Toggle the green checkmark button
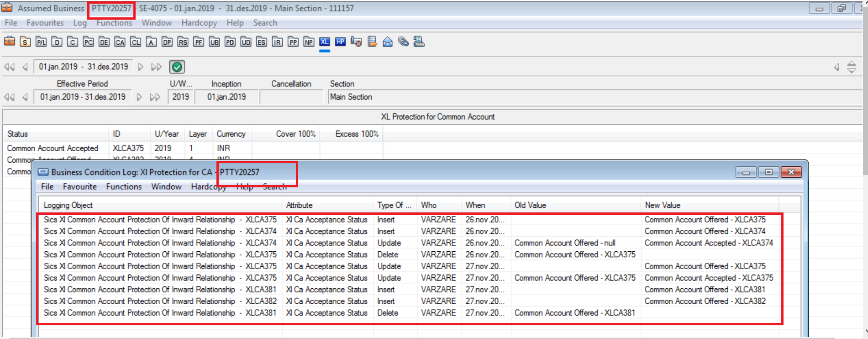 (x=177, y=67)
